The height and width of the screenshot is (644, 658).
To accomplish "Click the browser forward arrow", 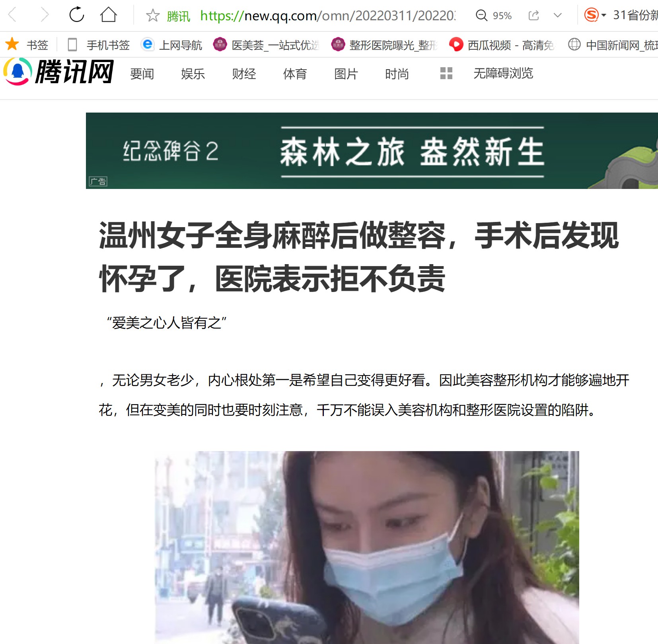I will pos(45,15).
